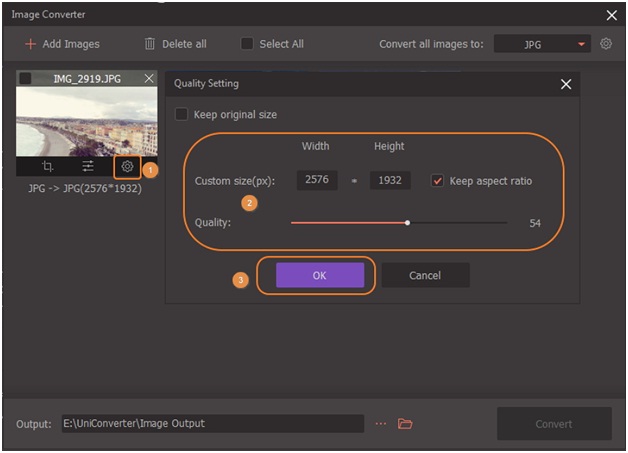Click the crop icon under the image thumbnail
Screen dimensions: 628x453
pyautogui.click(x=48, y=167)
